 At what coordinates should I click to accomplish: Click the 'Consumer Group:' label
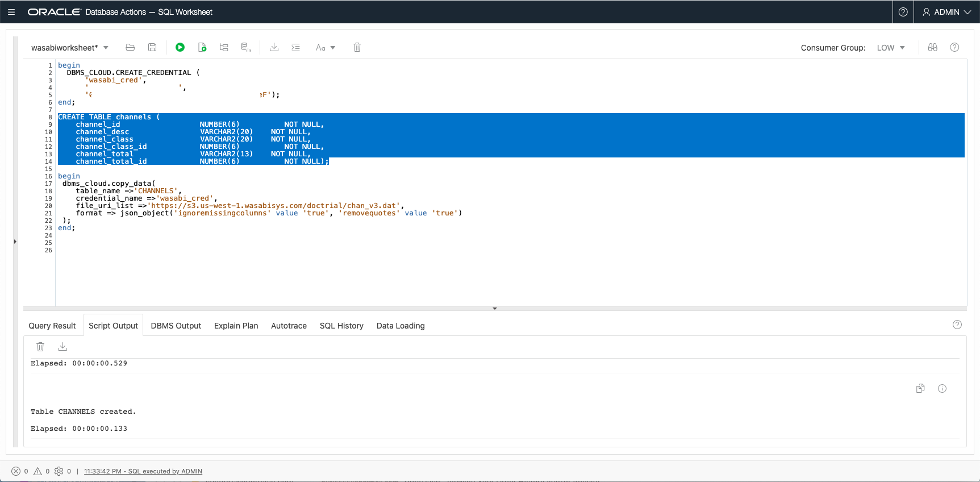point(833,48)
